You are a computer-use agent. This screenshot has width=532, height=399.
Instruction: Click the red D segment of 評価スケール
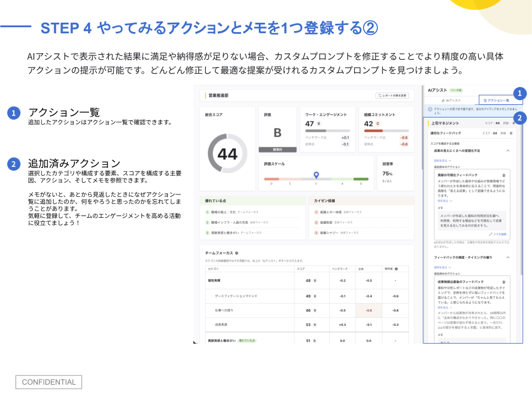pyautogui.click(x=272, y=179)
